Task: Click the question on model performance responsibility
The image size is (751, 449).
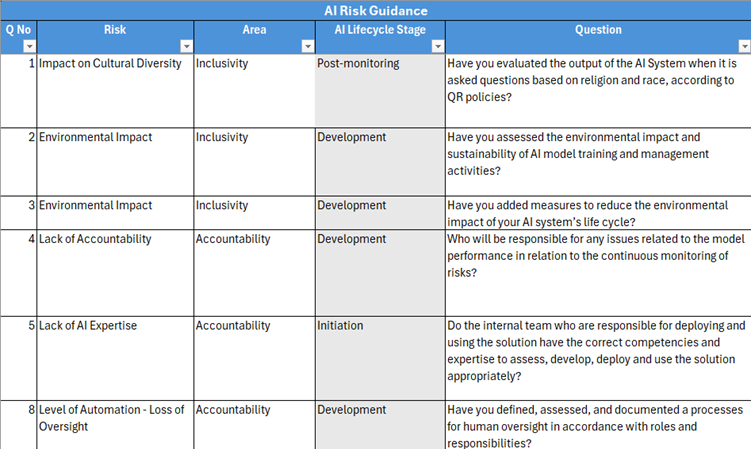Action: pyautogui.click(x=597, y=256)
